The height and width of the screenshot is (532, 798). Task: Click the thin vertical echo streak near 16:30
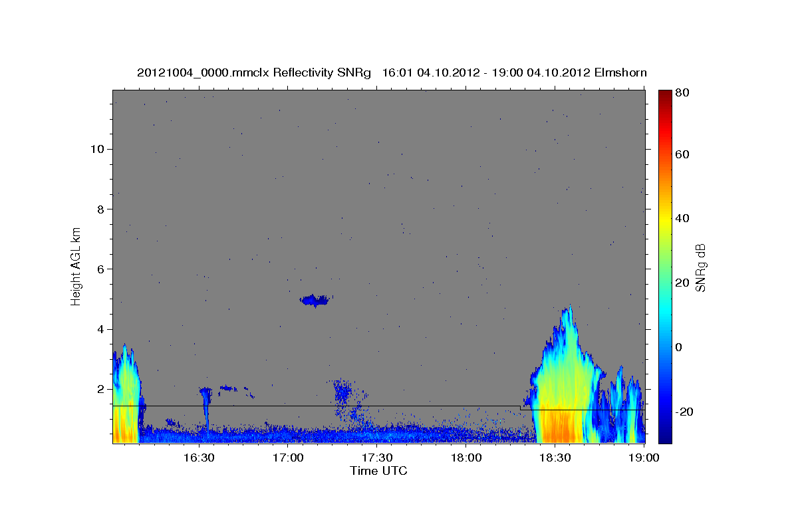[206, 409]
